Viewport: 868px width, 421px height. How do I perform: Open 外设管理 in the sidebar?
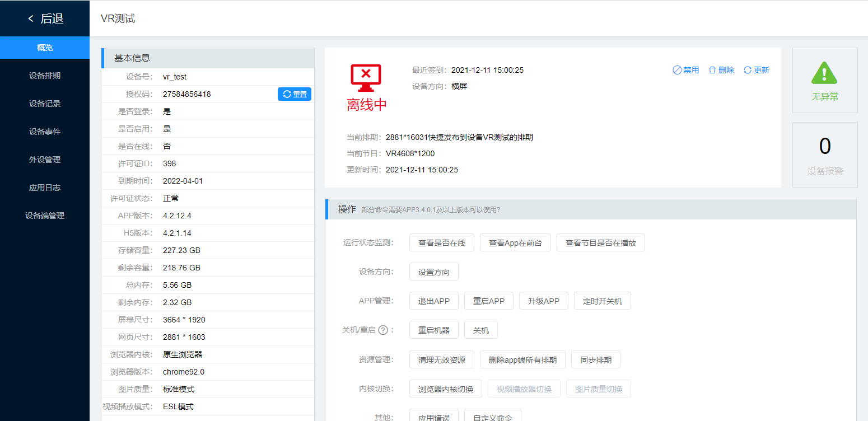click(45, 160)
